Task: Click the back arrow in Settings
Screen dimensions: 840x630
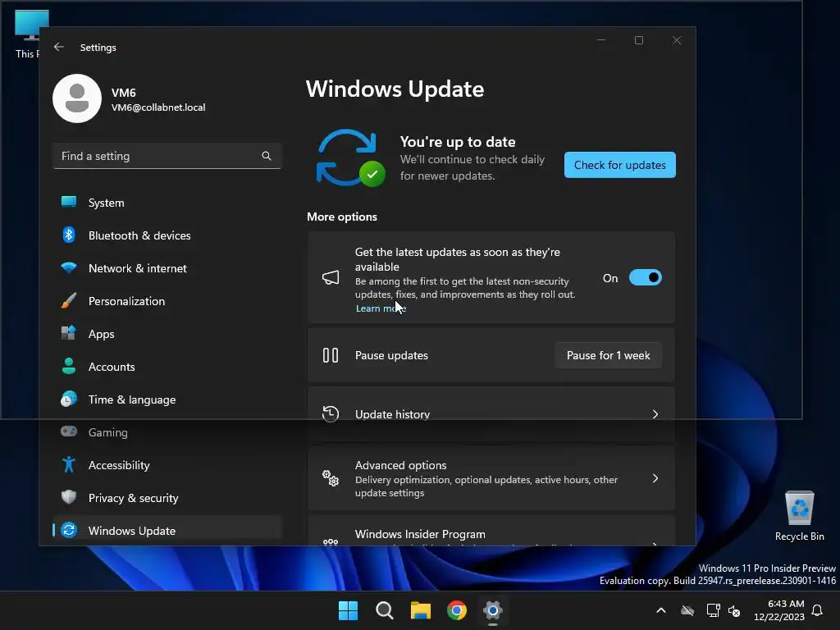Action: tap(59, 47)
